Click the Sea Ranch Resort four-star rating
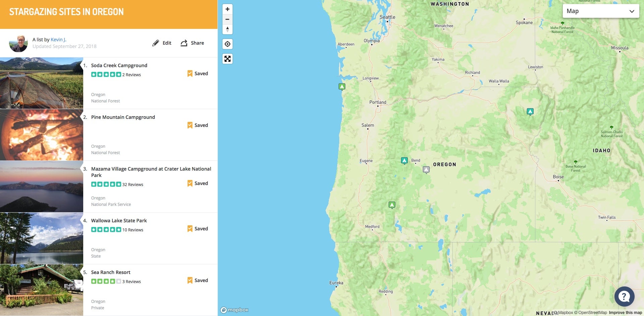This screenshot has height=316, width=644. (x=106, y=281)
